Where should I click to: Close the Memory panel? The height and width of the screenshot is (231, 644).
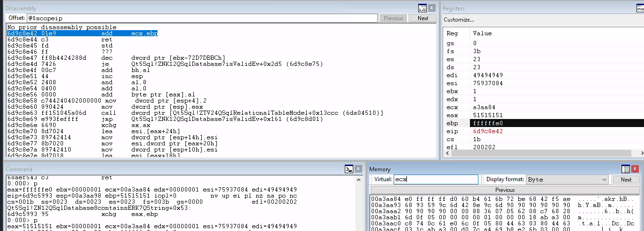(x=636, y=169)
